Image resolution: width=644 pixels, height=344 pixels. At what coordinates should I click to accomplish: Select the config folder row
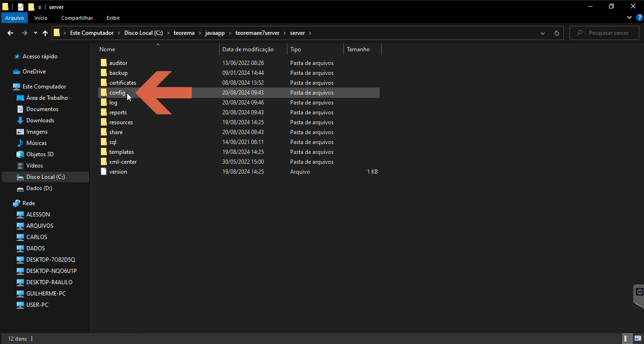tap(238, 93)
